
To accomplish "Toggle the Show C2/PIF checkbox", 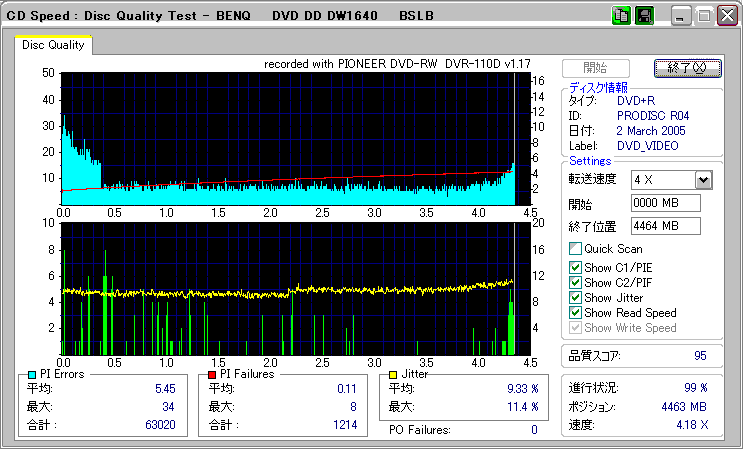I will tap(575, 282).
